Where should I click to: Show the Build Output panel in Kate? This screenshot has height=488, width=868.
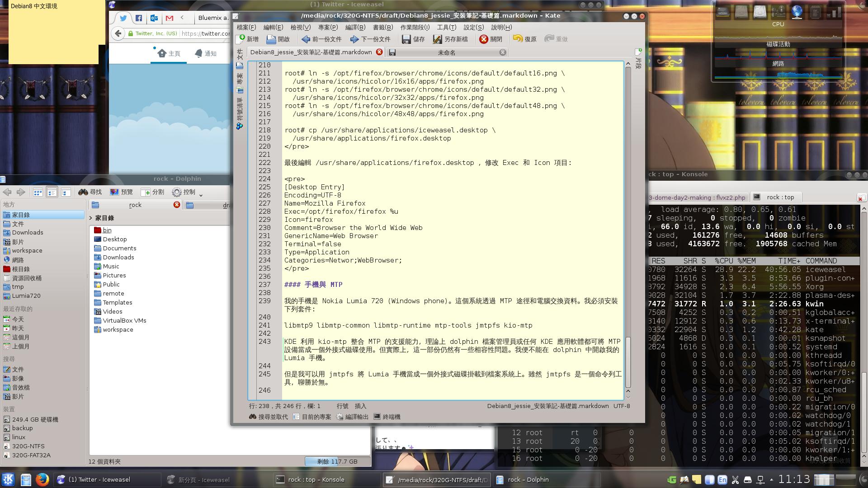[353, 417]
